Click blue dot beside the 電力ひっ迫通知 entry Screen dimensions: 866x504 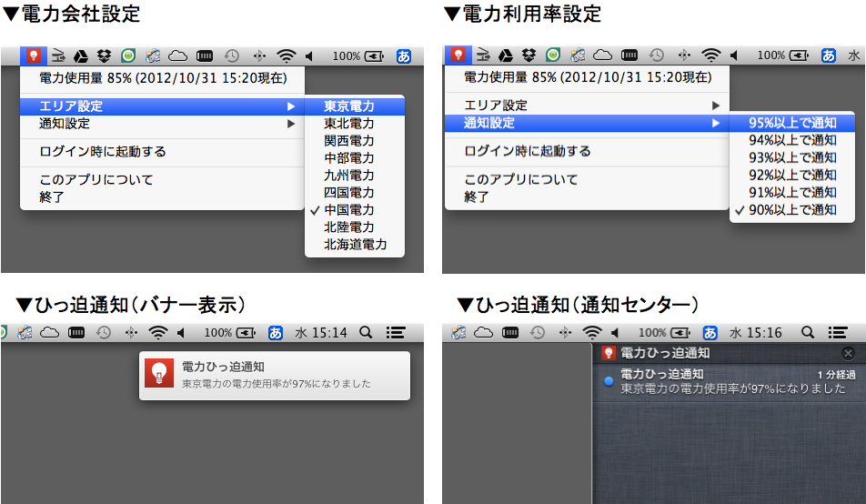pos(609,380)
